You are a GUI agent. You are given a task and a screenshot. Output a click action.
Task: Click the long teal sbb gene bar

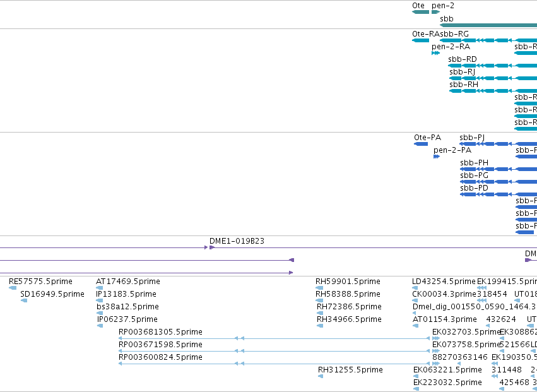tap(488, 25)
